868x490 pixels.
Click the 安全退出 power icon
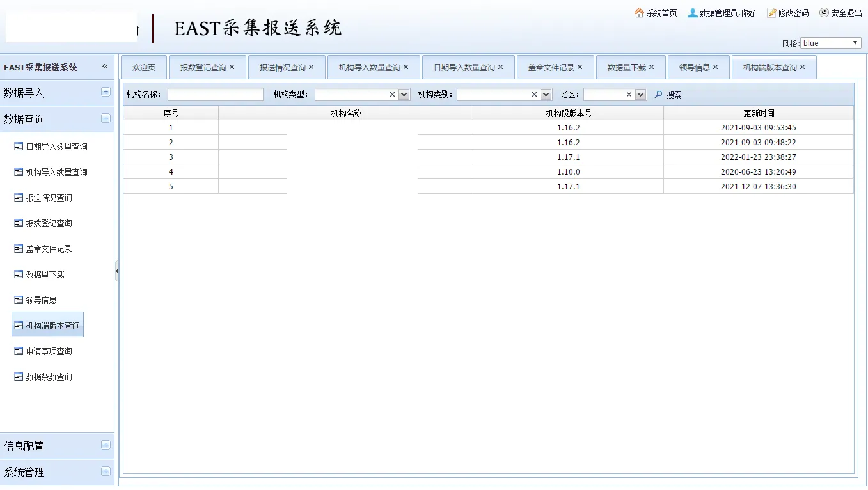point(824,13)
